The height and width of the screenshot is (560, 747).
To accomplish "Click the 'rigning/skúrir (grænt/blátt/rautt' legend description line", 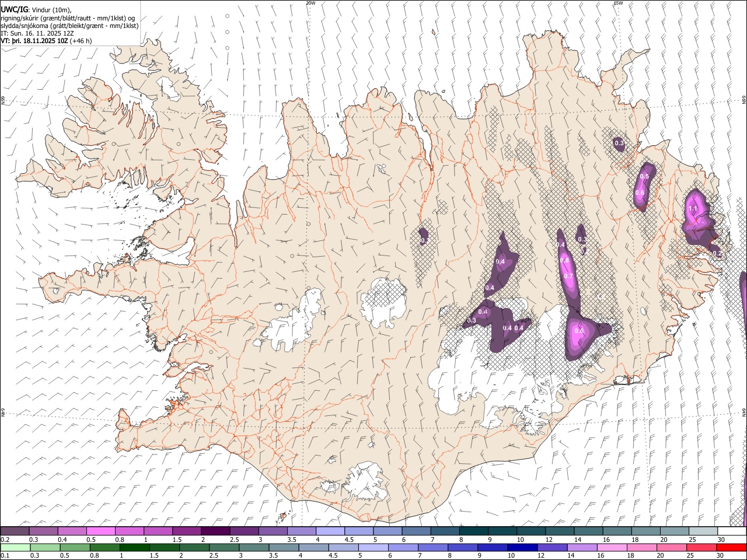I will 67,18.
